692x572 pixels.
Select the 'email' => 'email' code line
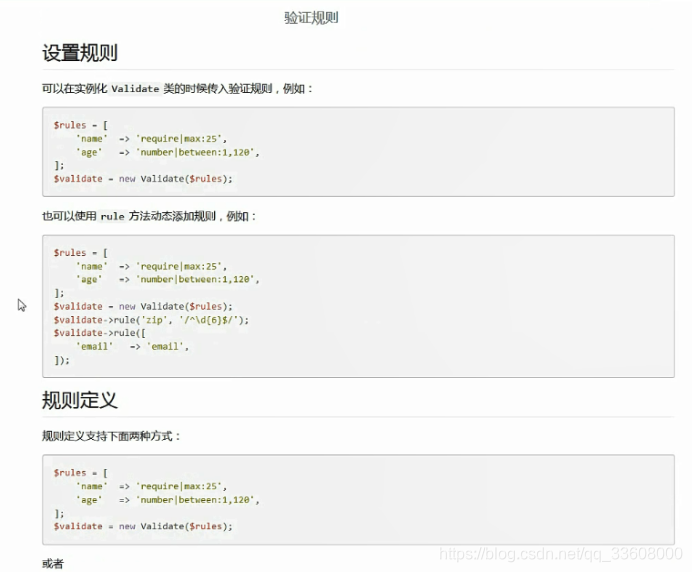click(x=132, y=346)
